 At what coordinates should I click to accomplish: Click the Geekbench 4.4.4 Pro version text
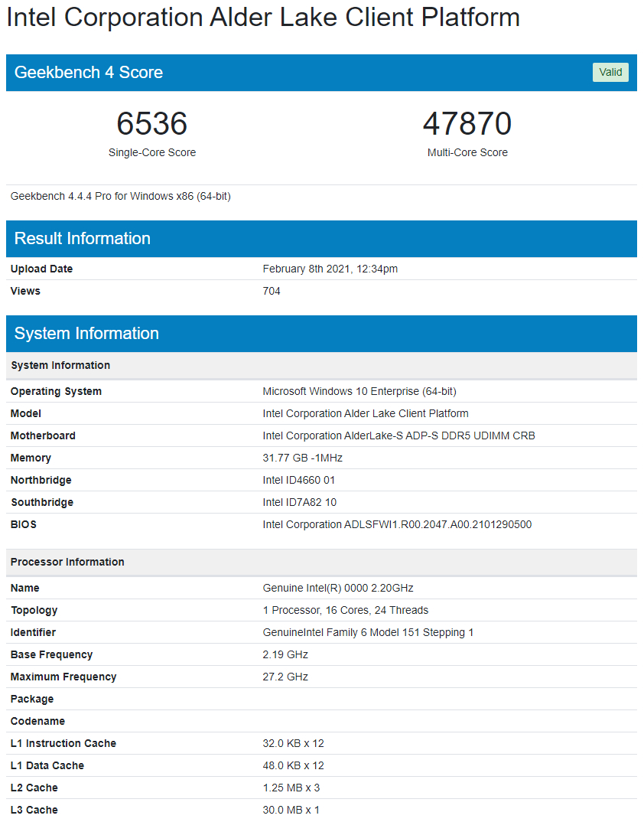coord(121,196)
